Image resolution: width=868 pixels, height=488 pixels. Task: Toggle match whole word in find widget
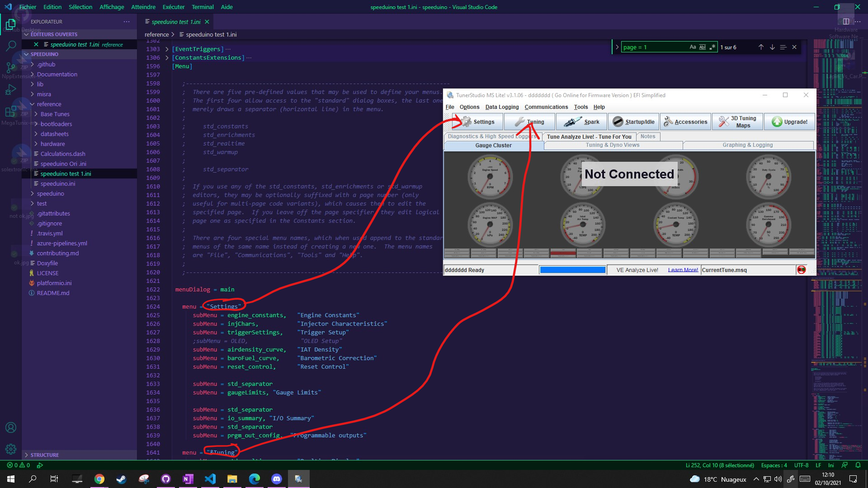tap(703, 47)
